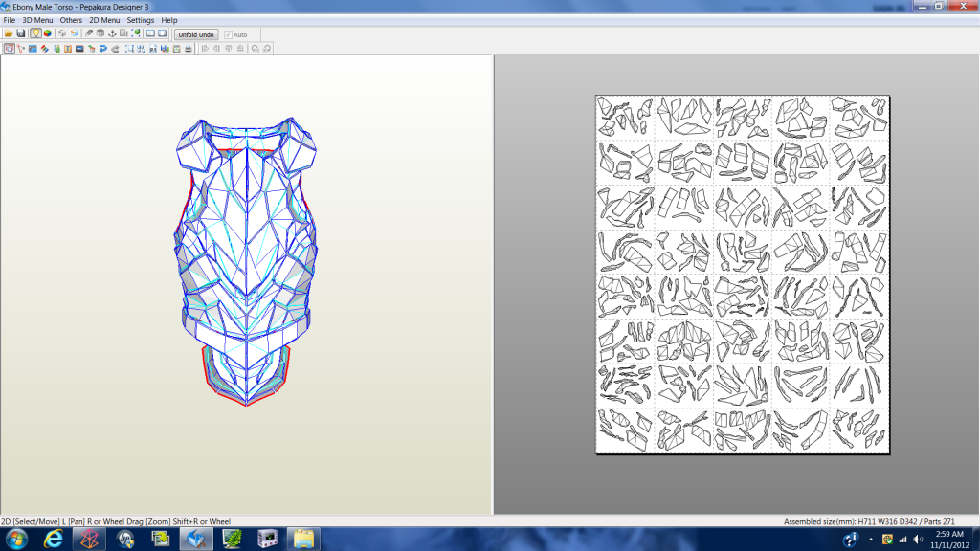Click the print preview picture icon
This screenshot has height=551, width=980.
coord(176,49)
